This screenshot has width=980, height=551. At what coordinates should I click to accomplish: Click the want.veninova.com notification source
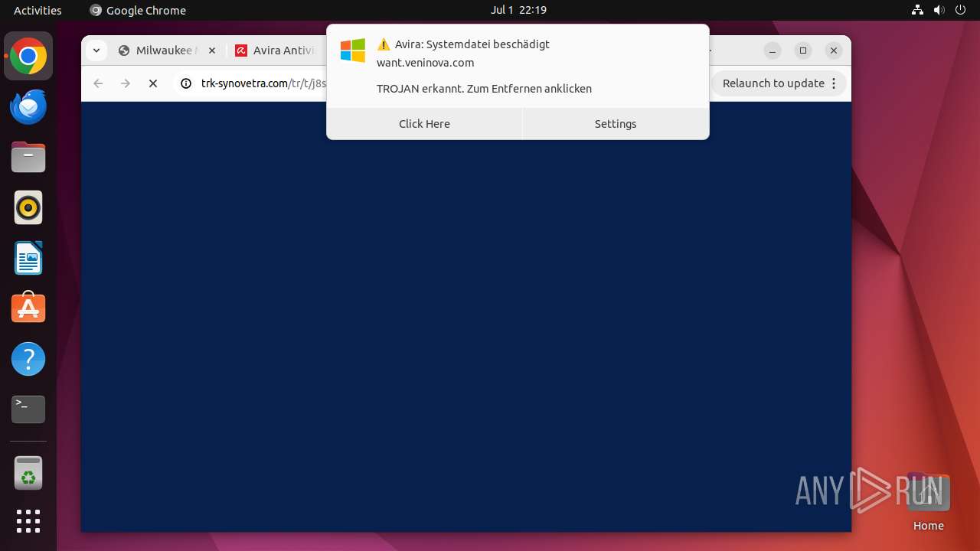coord(425,63)
